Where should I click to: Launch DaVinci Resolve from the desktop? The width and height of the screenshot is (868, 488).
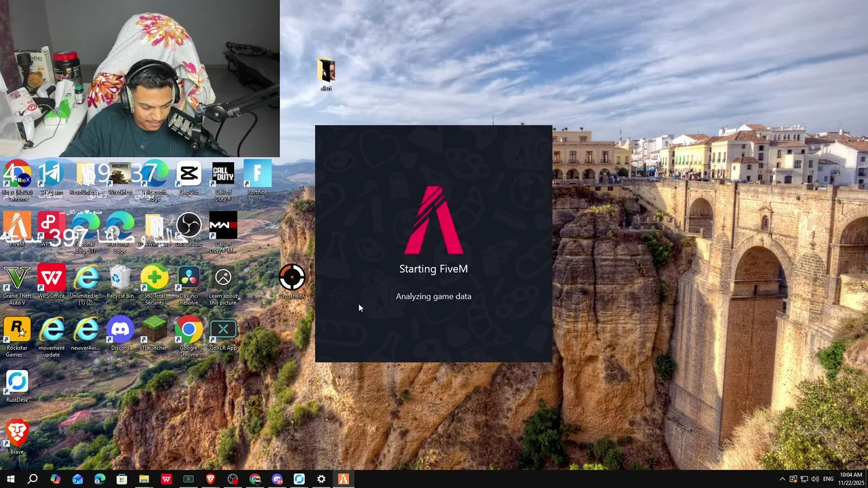[x=189, y=283]
